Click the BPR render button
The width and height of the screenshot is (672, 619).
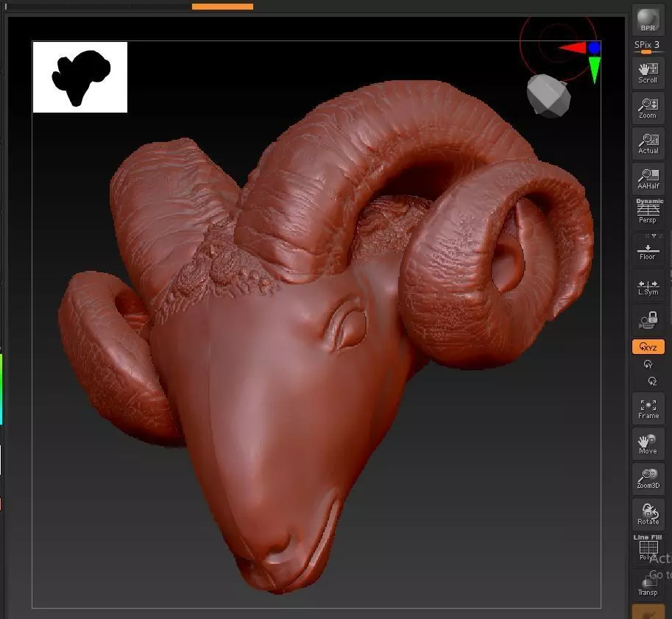(648, 20)
